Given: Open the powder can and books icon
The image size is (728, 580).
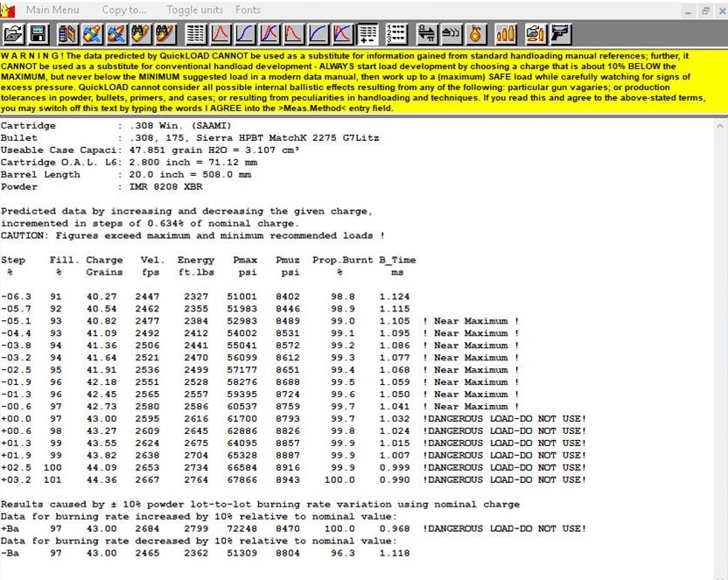Looking at the screenshot, I should point(67,34).
